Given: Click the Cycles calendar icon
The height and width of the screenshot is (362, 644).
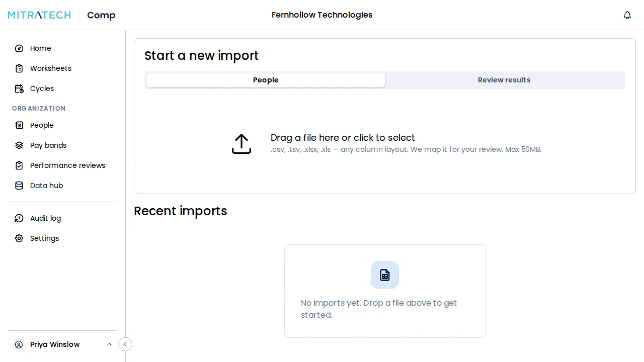Looking at the screenshot, I should tap(19, 88).
